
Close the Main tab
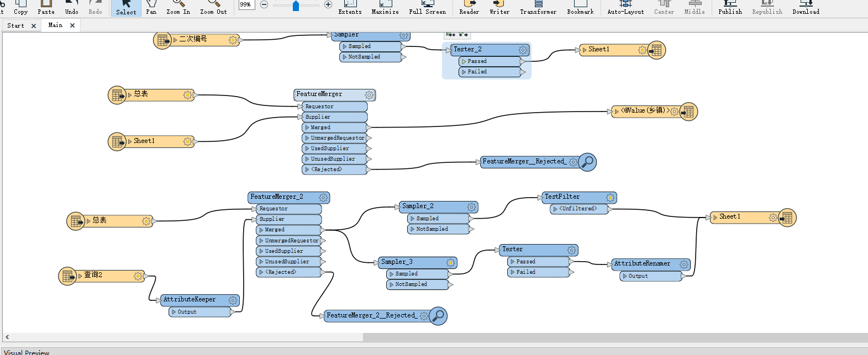pos(72,25)
